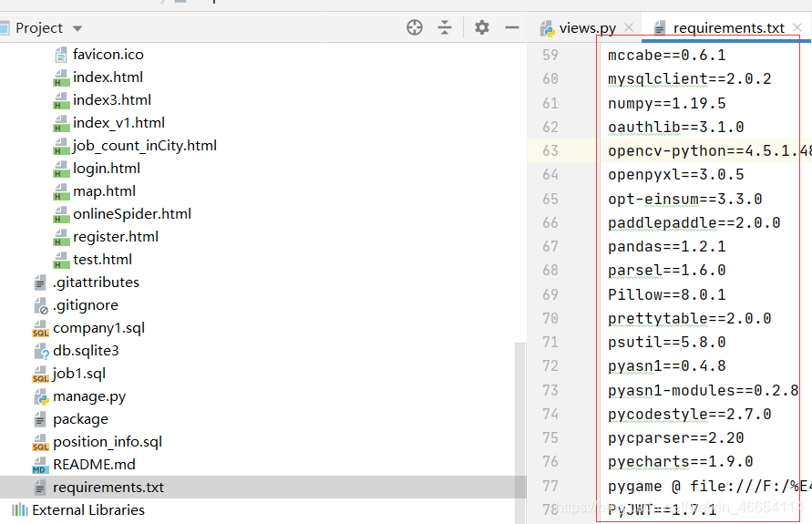The width and height of the screenshot is (812, 524).
Task: Click the Project panel vertical scrollbar
Action: (520, 433)
